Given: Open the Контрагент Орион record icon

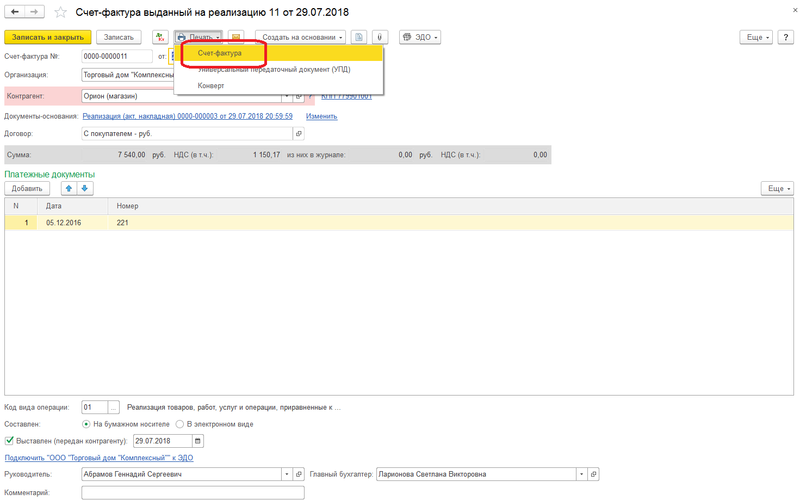Looking at the screenshot, I should (299, 96).
